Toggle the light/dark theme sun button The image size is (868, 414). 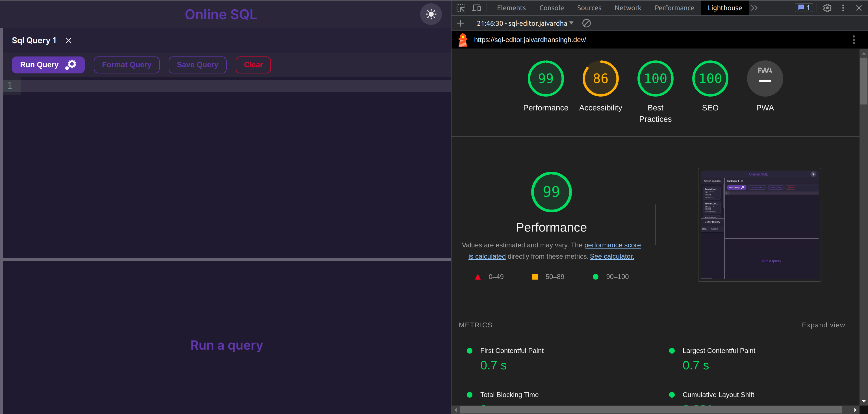coord(431,14)
